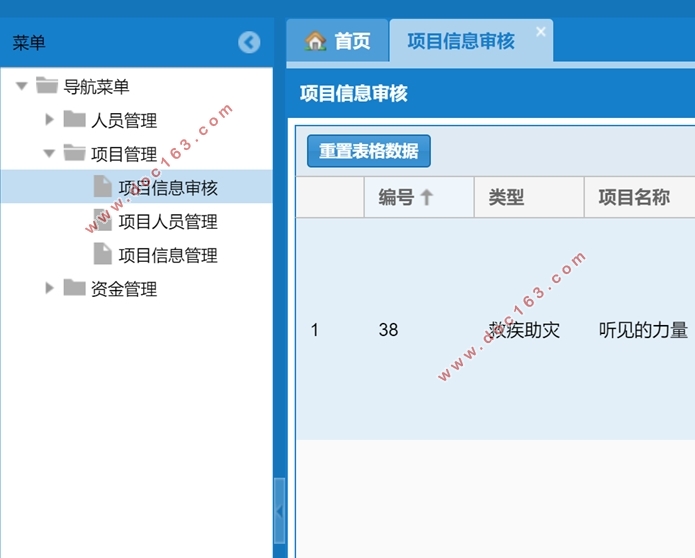The width and height of the screenshot is (695, 558).
Task: Close the 项目信息审核 tab
Action: pyautogui.click(x=541, y=32)
